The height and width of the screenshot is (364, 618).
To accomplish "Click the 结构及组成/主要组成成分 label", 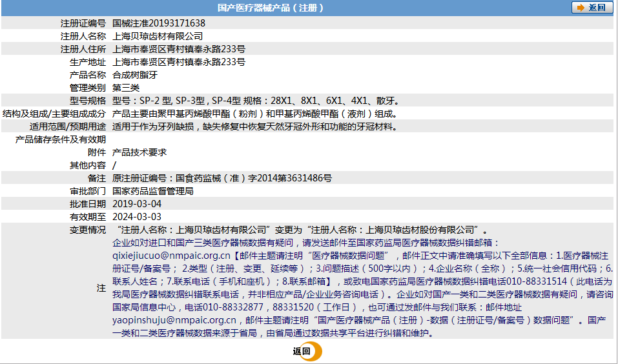I will pos(54,114).
